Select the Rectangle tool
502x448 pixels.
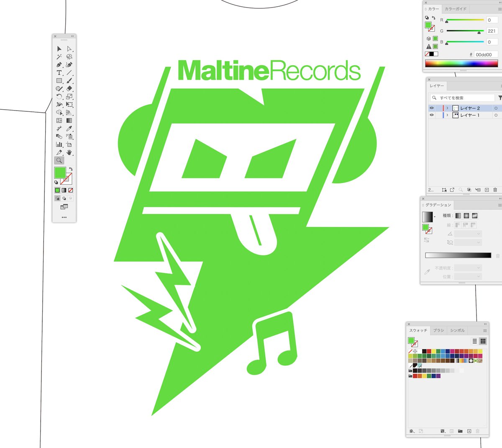coord(59,81)
